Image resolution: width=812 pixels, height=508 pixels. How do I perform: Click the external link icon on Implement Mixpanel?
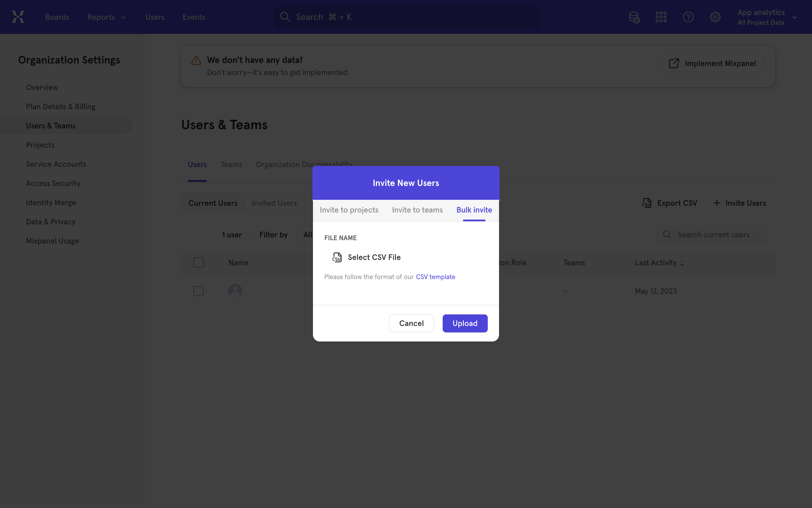point(674,63)
